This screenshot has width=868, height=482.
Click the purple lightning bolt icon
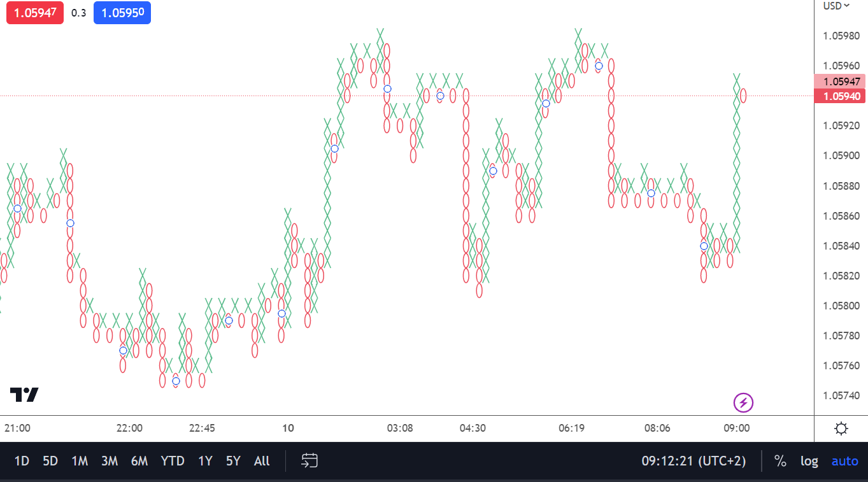click(x=743, y=402)
